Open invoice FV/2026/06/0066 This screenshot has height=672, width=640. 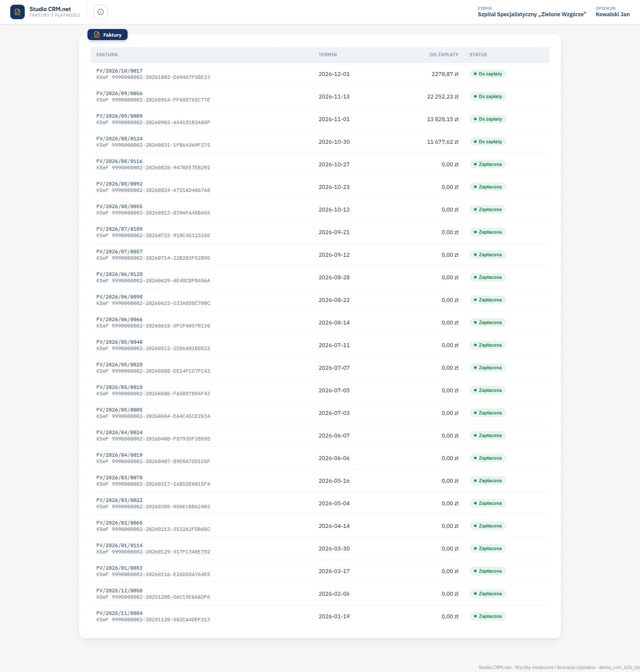click(119, 319)
